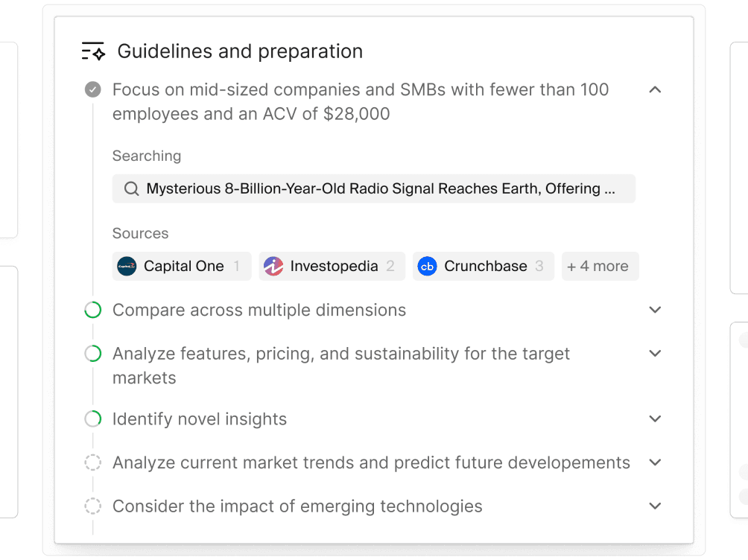Select Analyze features, pricing, and sustainability step
Viewport: 748px width, 560px height.
coord(341,366)
